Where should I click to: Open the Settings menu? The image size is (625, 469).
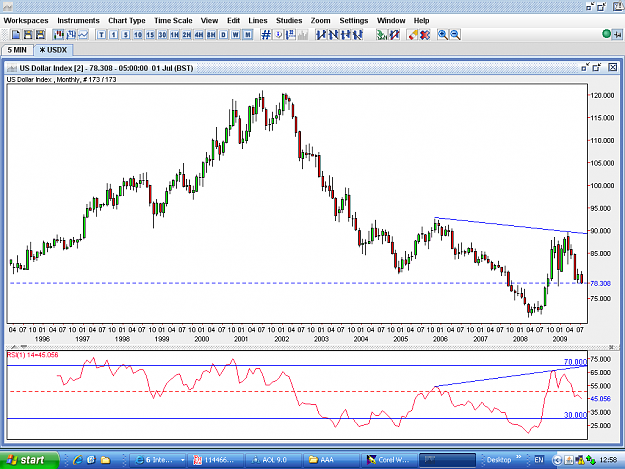354,21
